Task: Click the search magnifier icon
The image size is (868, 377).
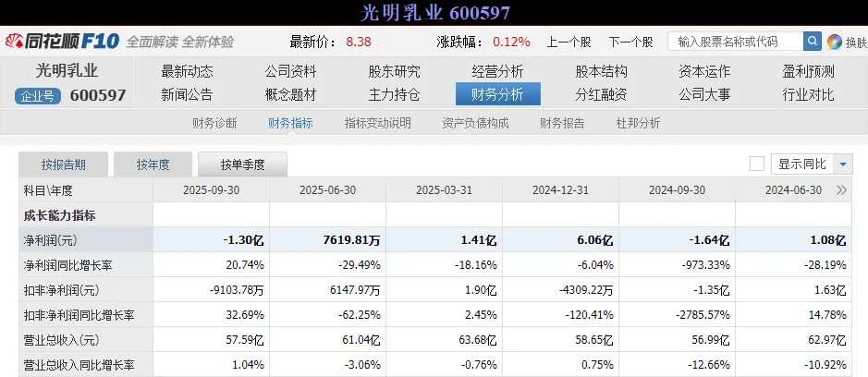Action: tap(812, 42)
